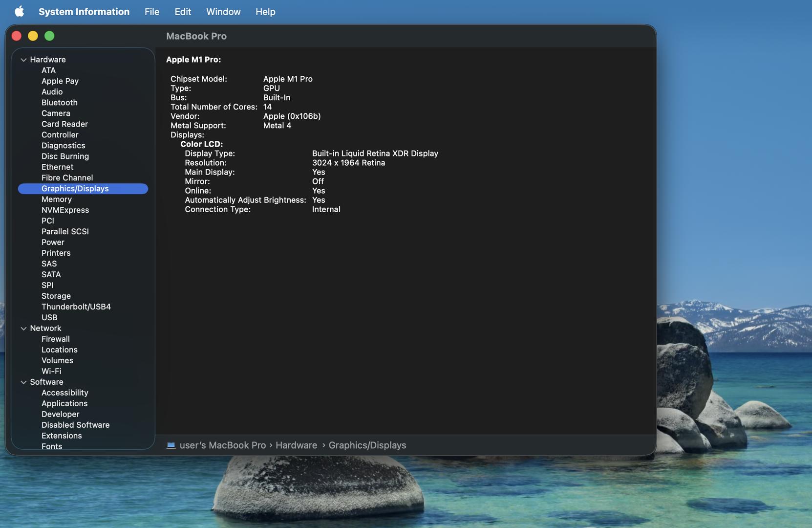Show Thunderbolt/USB4 information
This screenshot has height=528, width=812.
(x=76, y=307)
